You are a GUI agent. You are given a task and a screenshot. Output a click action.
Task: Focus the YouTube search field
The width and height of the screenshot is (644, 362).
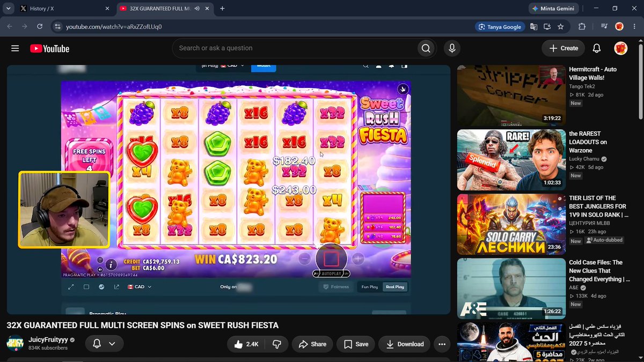[x=295, y=48]
